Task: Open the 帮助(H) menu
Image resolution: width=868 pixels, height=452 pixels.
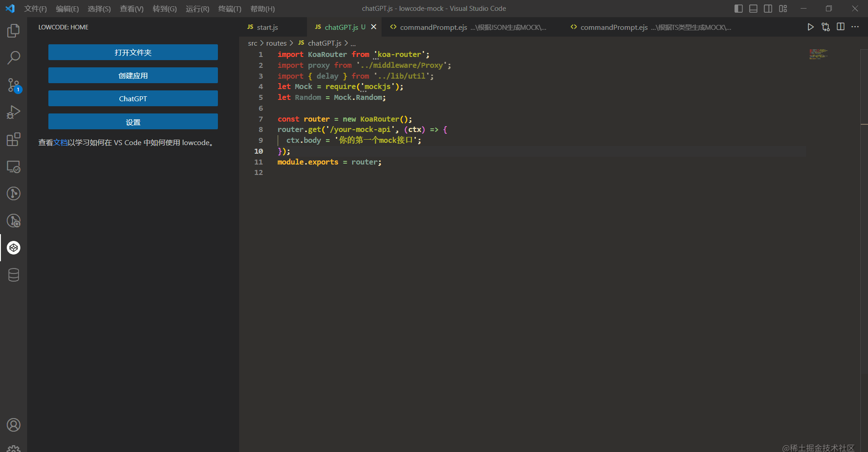Action: click(x=263, y=9)
